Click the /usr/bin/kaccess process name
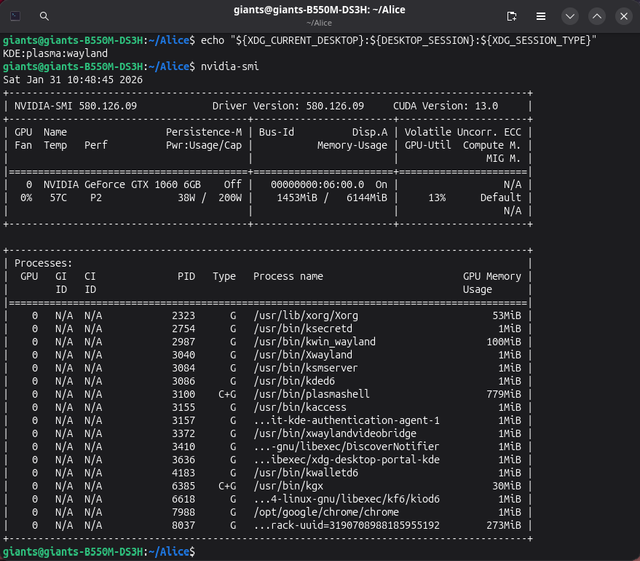Viewport: 640px width, 561px height. 300,407
